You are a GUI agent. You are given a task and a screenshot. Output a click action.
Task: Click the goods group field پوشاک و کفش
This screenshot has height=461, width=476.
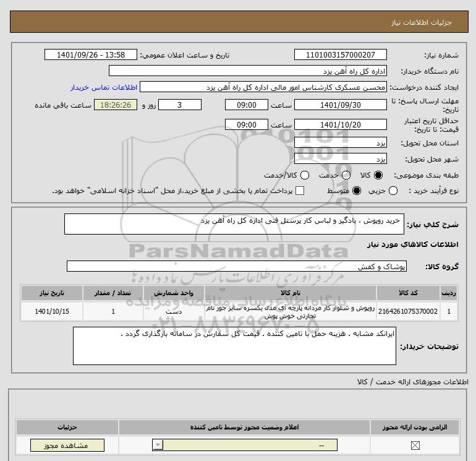pyautogui.click(x=237, y=266)
